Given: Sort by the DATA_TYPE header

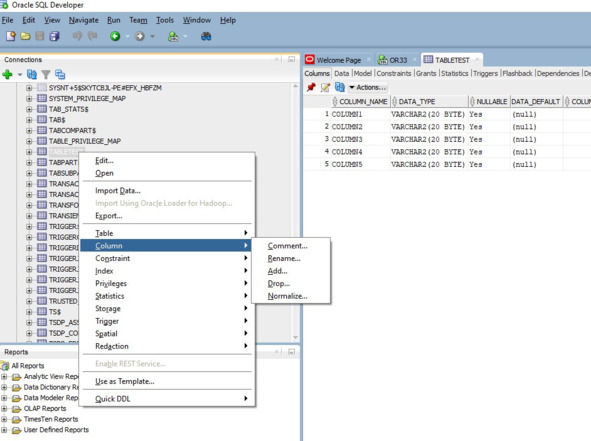Looking at the screenshot, I should pyautogui.click(x=429, y=101).
